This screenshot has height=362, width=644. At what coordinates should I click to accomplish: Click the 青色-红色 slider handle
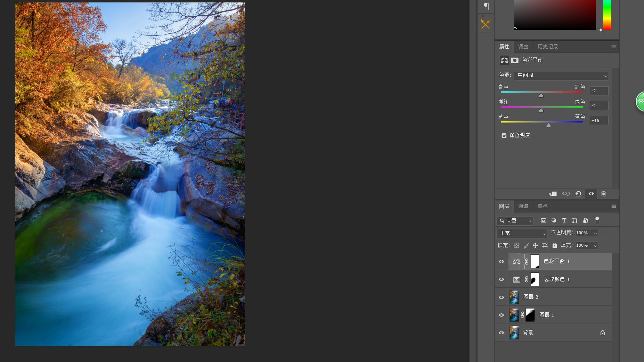[x=541, y=95]
